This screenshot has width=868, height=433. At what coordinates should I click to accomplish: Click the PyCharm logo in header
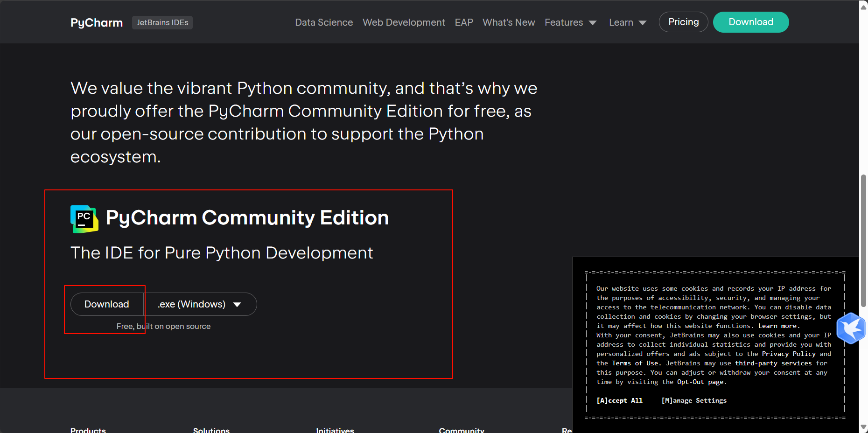(x=97, y=22)
